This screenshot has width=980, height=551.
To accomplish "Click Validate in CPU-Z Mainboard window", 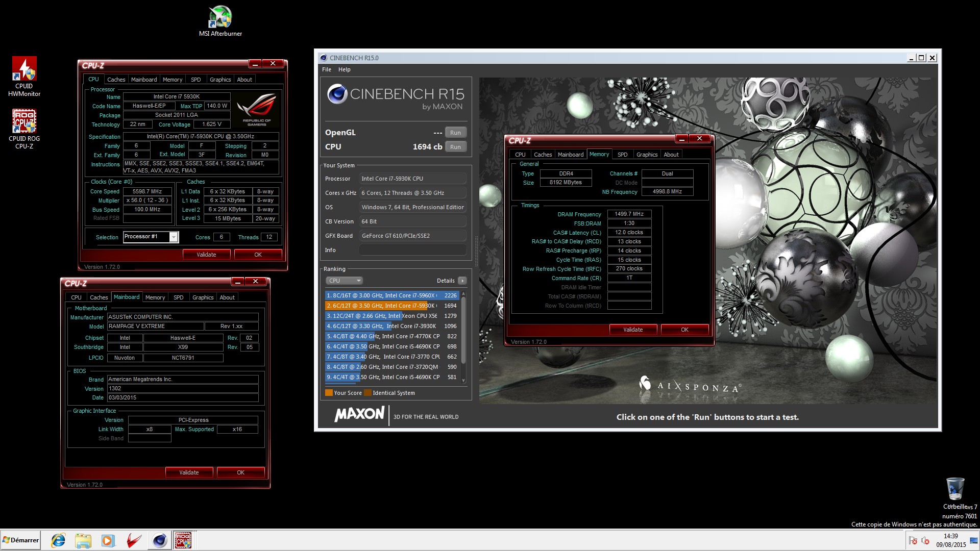I will click(189, 472).
